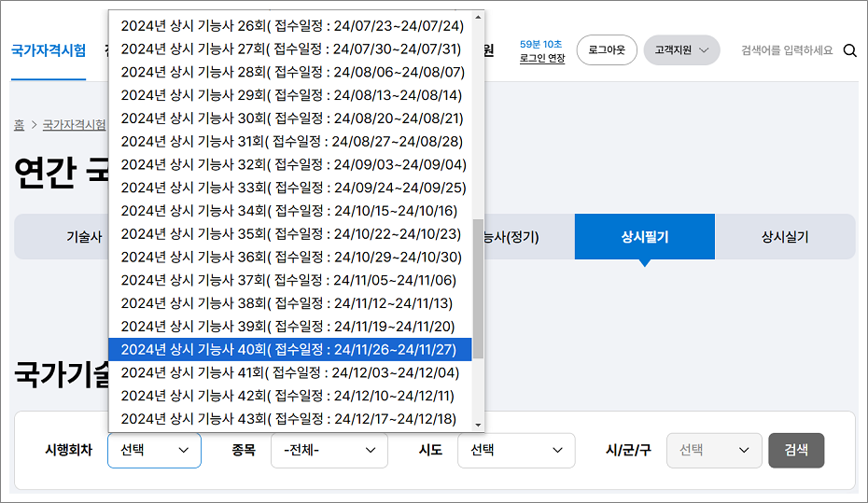
Task: Click the search magnifier icon
Action: [849, 51]
